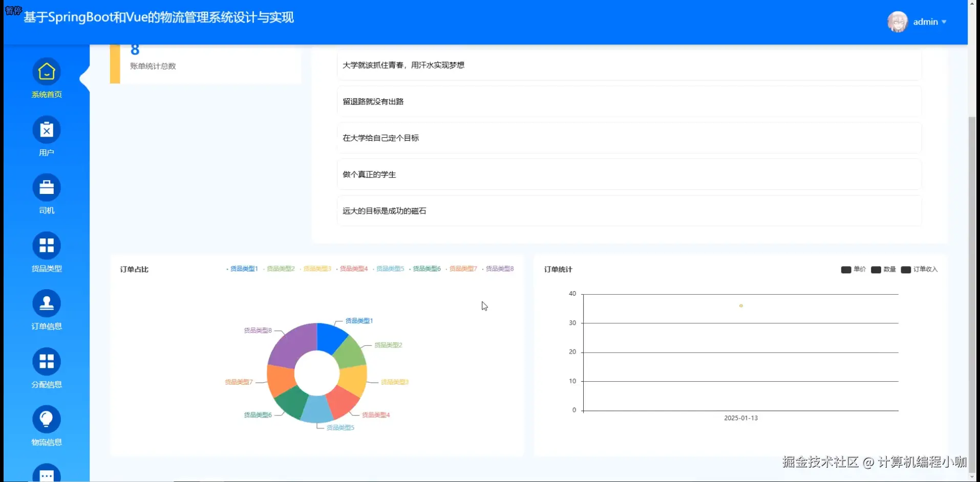Image resolution: width=980 pixels, height=482 pixels.
Task: Click the system title 基于SpringBoot和Vue的物流管理系统设计与实现
Action: 159,17
